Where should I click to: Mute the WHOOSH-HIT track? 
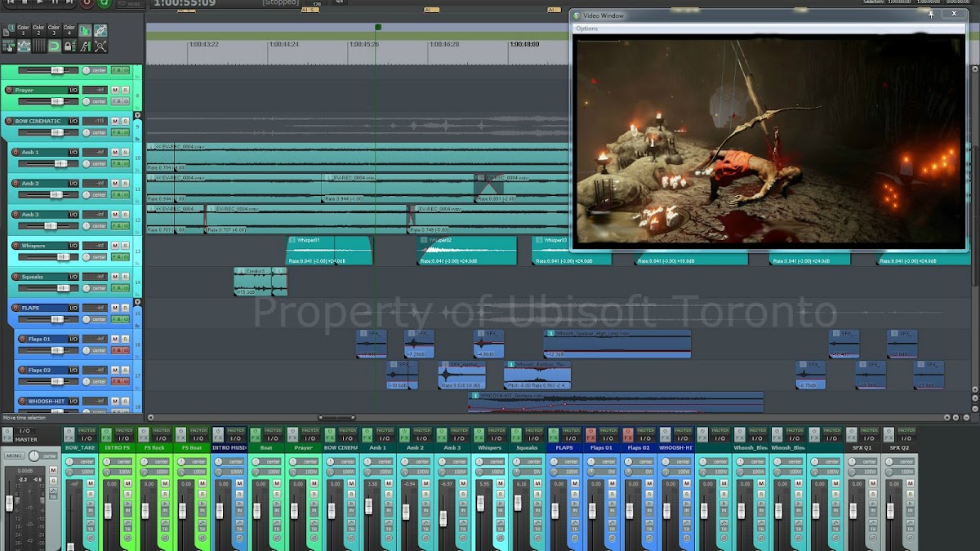coord(115,401)
